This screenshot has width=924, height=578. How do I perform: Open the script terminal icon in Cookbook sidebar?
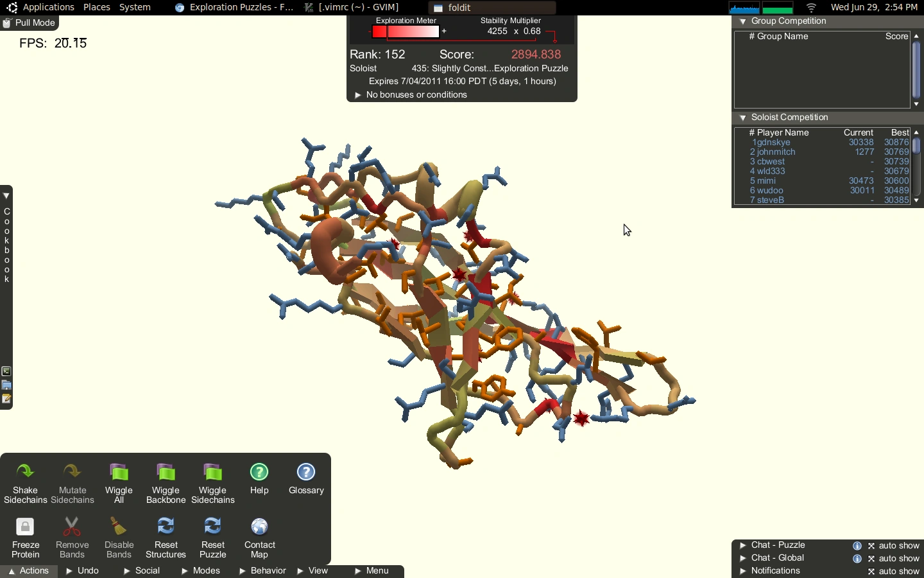point(6,372)
